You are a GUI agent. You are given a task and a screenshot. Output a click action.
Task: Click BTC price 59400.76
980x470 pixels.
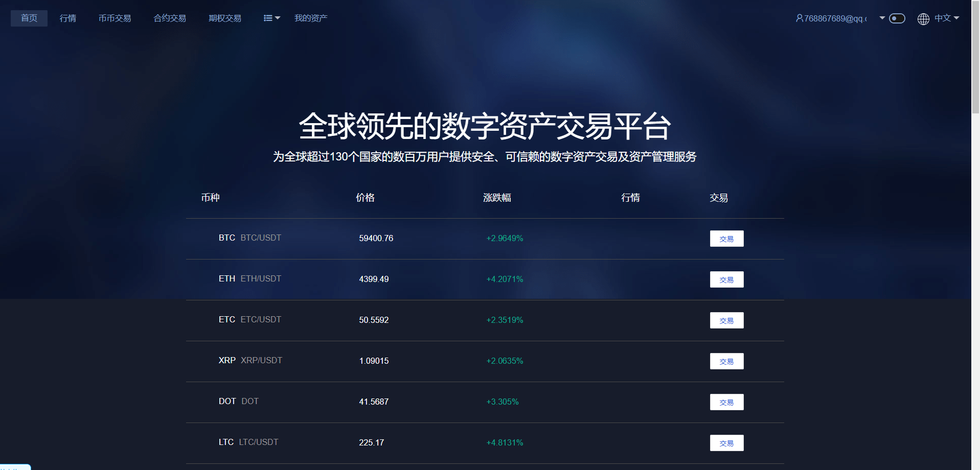pos(376,239)
